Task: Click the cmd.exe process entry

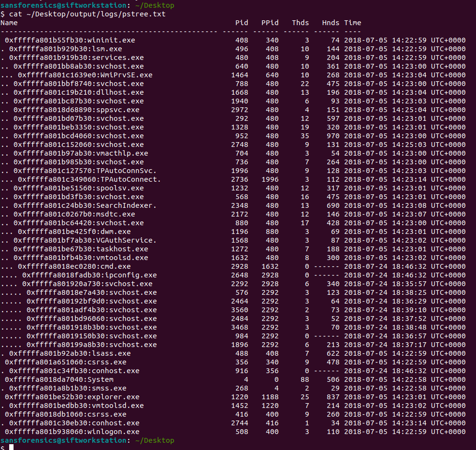Action: click(x=74, y=267)
